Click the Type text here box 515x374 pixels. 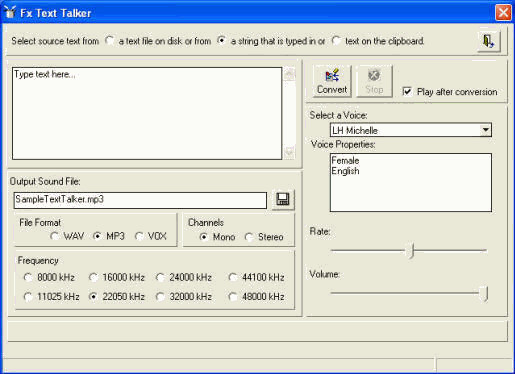147,113
